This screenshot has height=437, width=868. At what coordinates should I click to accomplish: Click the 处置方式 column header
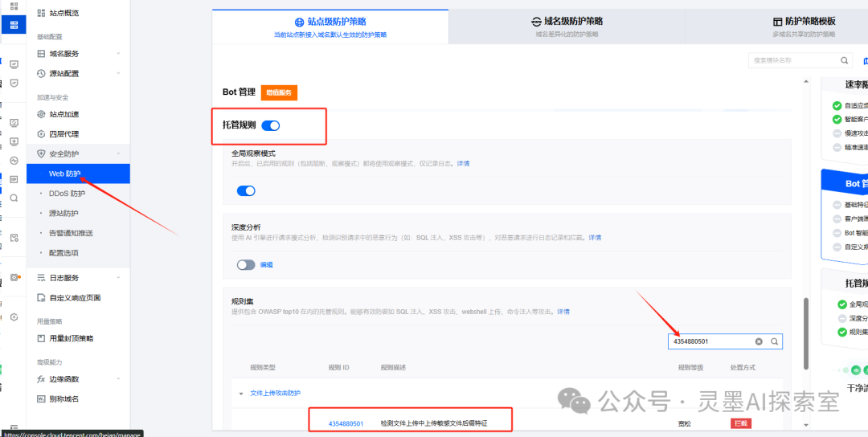pyautogui.click(x=743, y=367)
